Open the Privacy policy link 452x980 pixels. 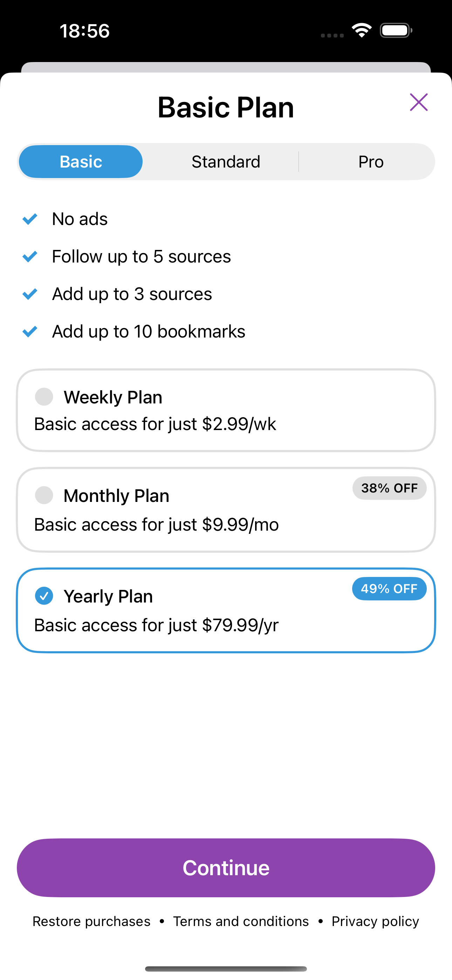375,921
